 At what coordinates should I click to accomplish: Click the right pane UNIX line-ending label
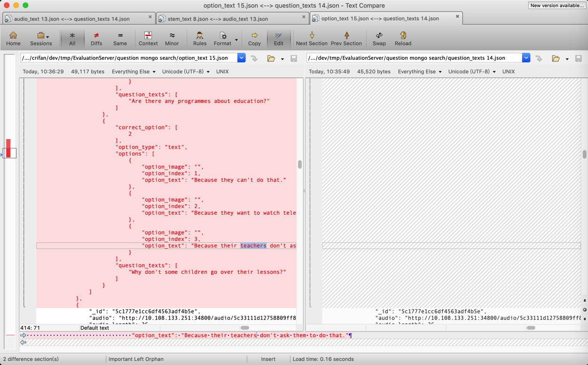click(x=509, y=71)
